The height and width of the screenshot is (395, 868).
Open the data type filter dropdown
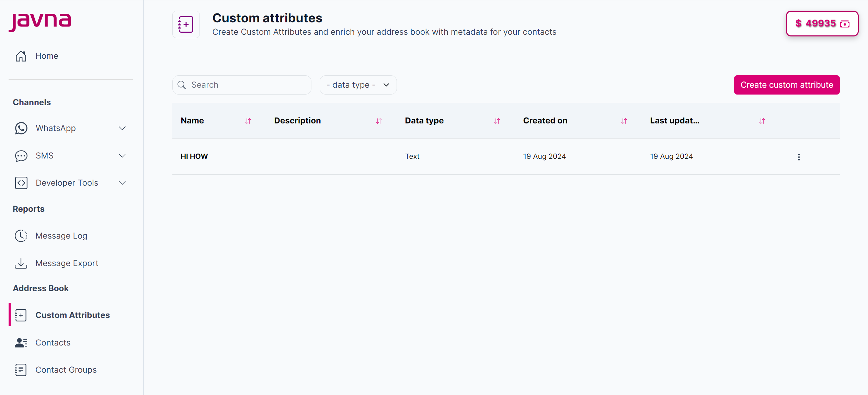(358, 85)
